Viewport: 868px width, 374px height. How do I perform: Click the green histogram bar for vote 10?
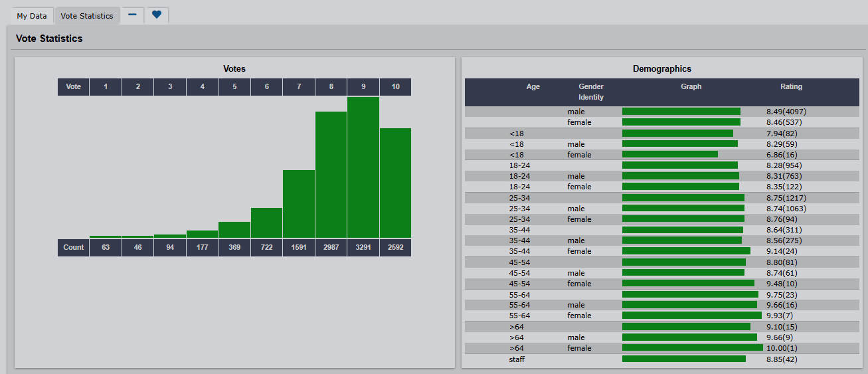[395, 183]
